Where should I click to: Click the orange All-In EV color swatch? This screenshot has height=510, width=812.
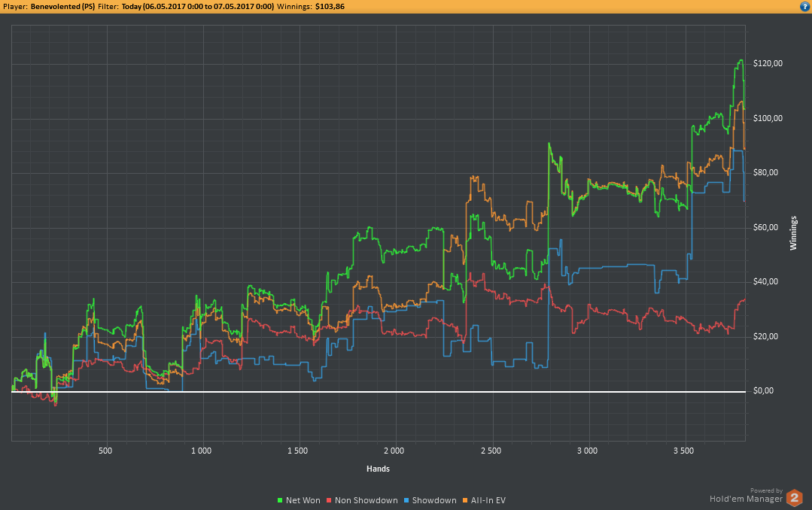click(465, 500)
